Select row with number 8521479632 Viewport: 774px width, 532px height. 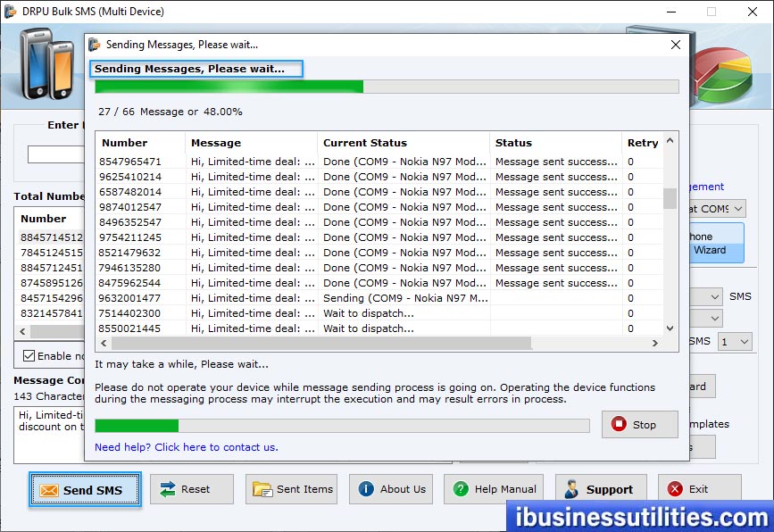point(379,253)
